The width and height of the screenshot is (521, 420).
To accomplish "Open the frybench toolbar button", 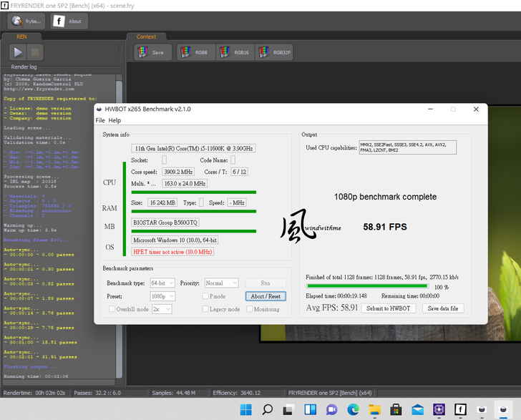I will [x=26, y=21].
